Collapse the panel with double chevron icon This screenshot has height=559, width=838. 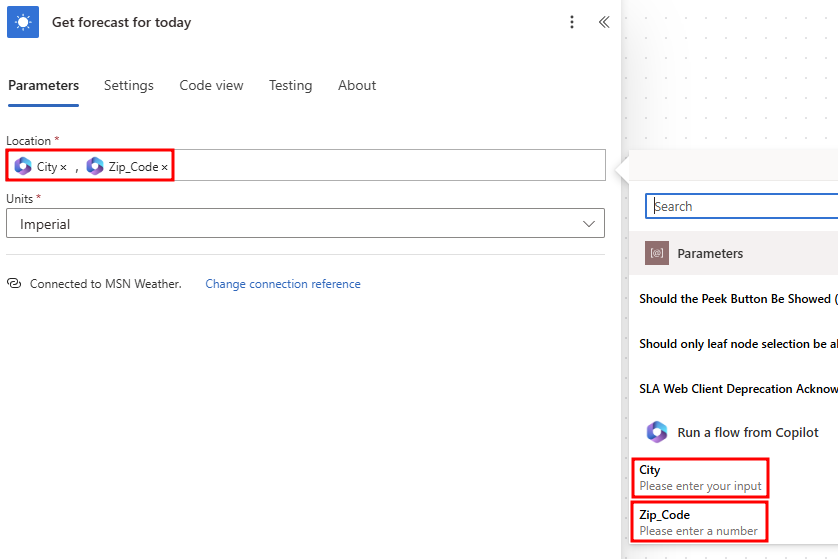click(x=604, y=22)
